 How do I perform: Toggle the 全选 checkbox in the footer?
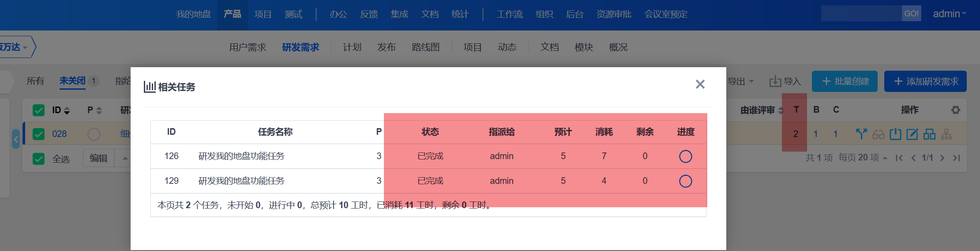coord(39,159)
